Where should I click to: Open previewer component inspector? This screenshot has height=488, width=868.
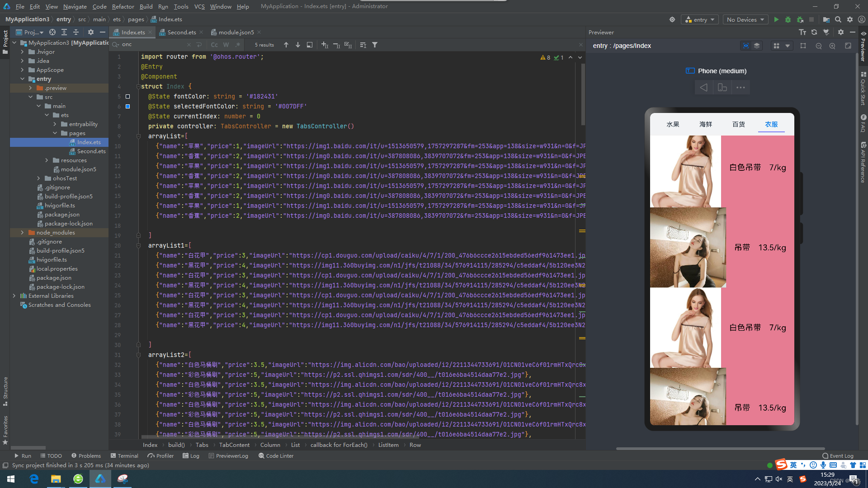tap(745, 46)
